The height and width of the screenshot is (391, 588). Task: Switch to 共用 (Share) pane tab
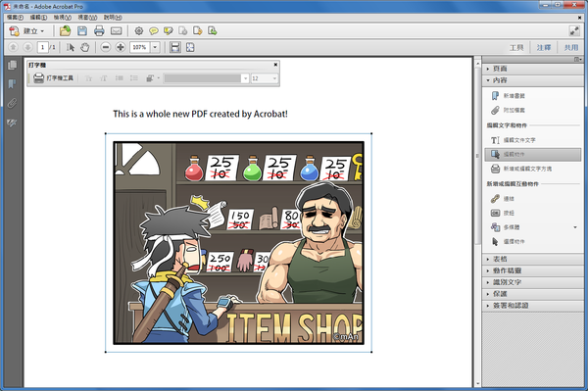pyautogui.click(x=570, y=48)
